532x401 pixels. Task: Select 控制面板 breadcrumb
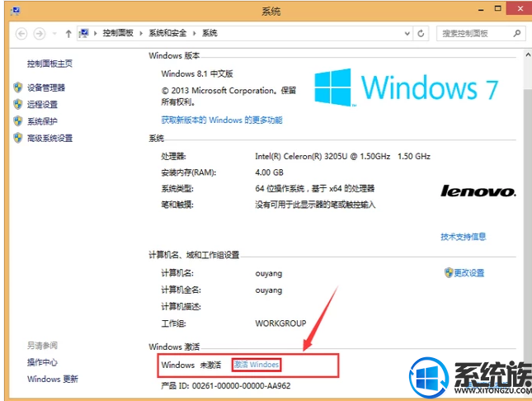[118, 33]
